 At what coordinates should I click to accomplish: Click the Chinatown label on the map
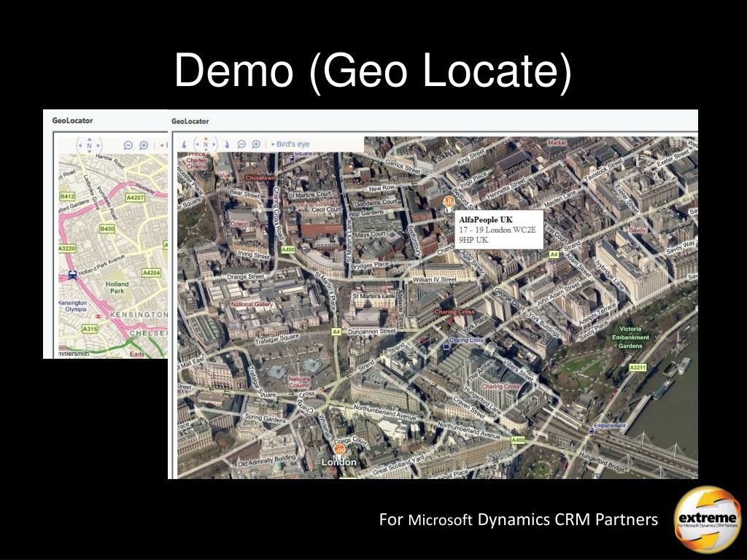click(x=260, y=178)
